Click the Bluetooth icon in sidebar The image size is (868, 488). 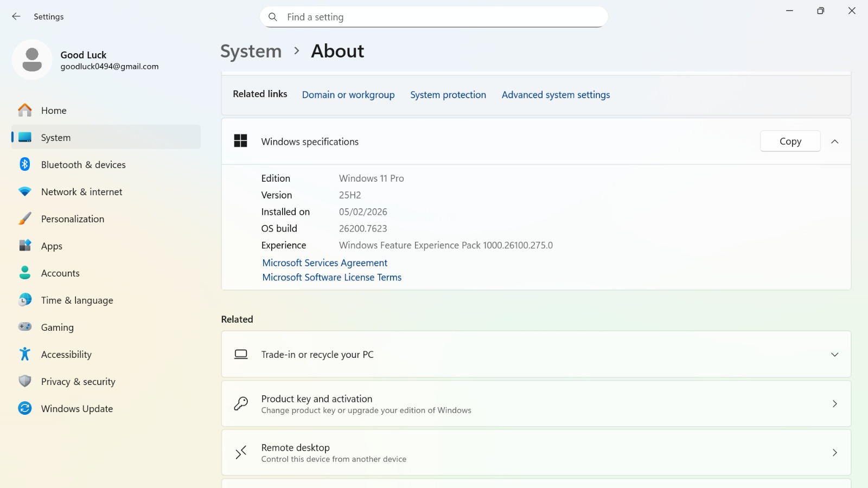click(x=25, y=164)
